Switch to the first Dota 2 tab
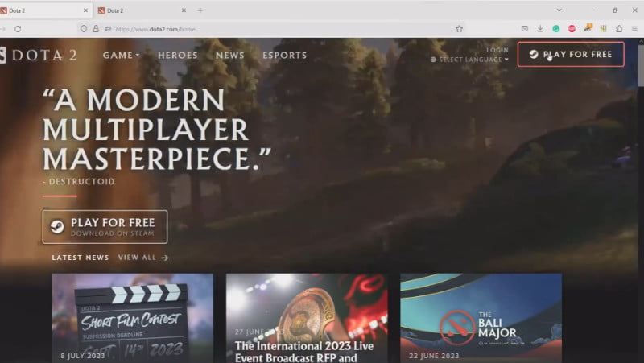 44,10
